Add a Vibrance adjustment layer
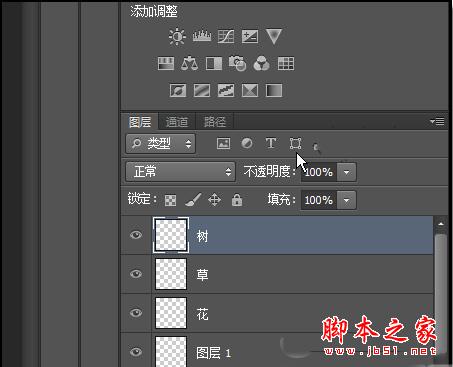 click(274, 36)
